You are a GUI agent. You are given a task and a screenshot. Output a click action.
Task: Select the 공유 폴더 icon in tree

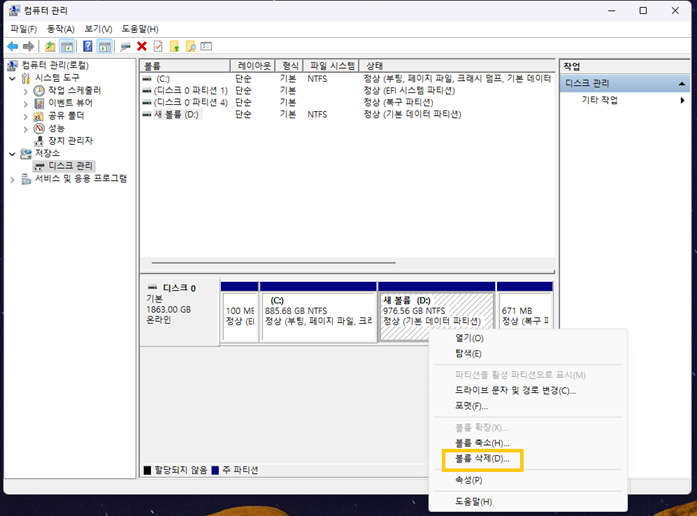pos(39,116)
